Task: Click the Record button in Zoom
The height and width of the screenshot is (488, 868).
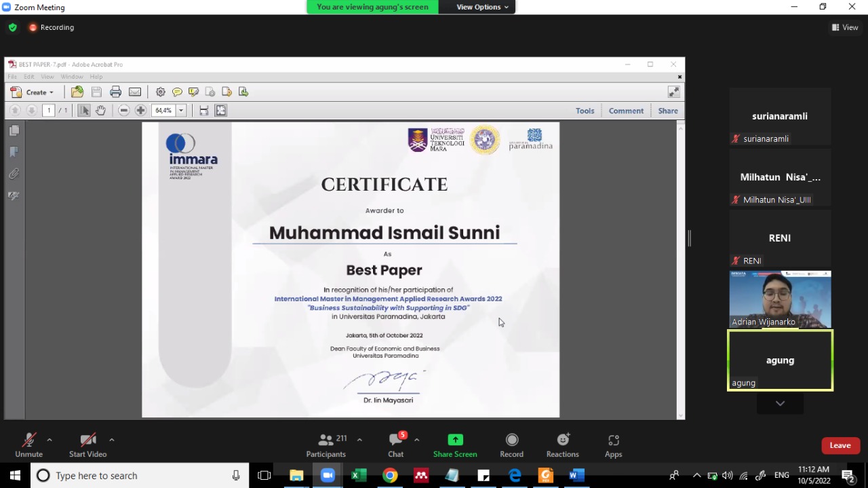Action: click(x=511, y=445)
